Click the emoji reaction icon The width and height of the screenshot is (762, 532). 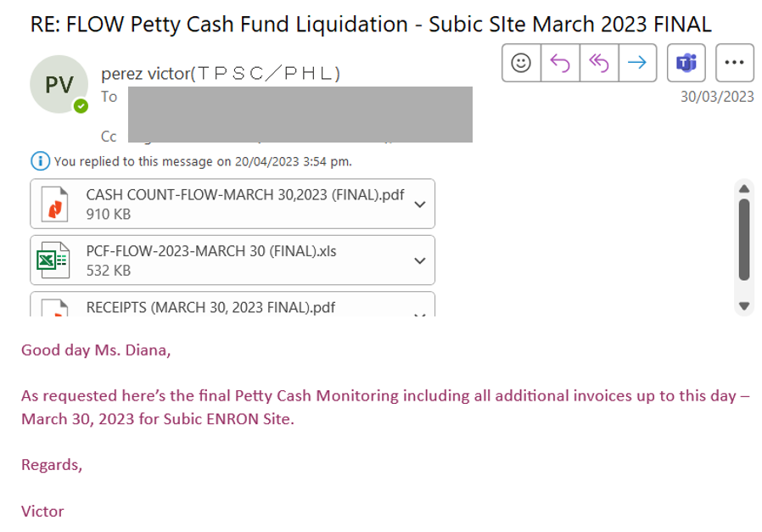pos(521,63)
